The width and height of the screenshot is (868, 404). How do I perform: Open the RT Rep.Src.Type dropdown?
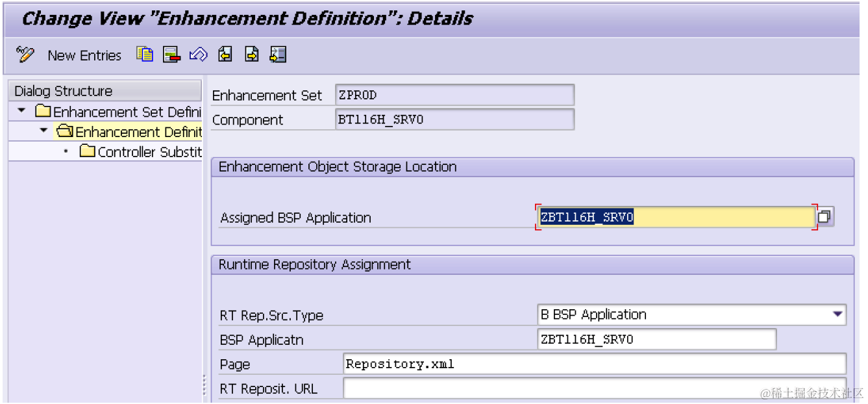[x=837, y=314]
